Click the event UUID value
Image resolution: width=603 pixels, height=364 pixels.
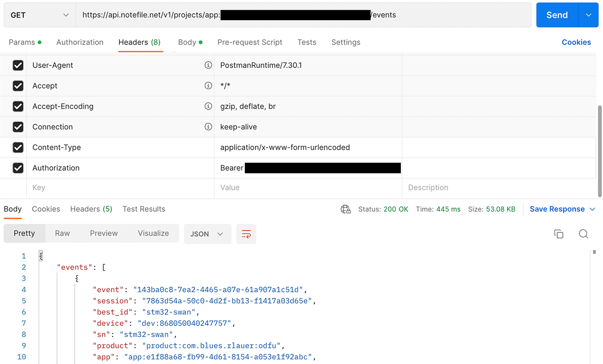[218, 290]
